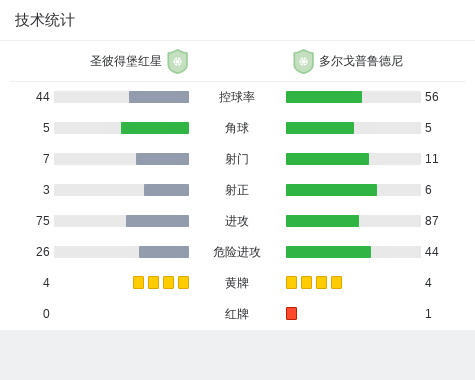Click the first yellow card icon for 多尔戈普鲁德尼
Screen dimensions: 475x380
tap(291, 282)
